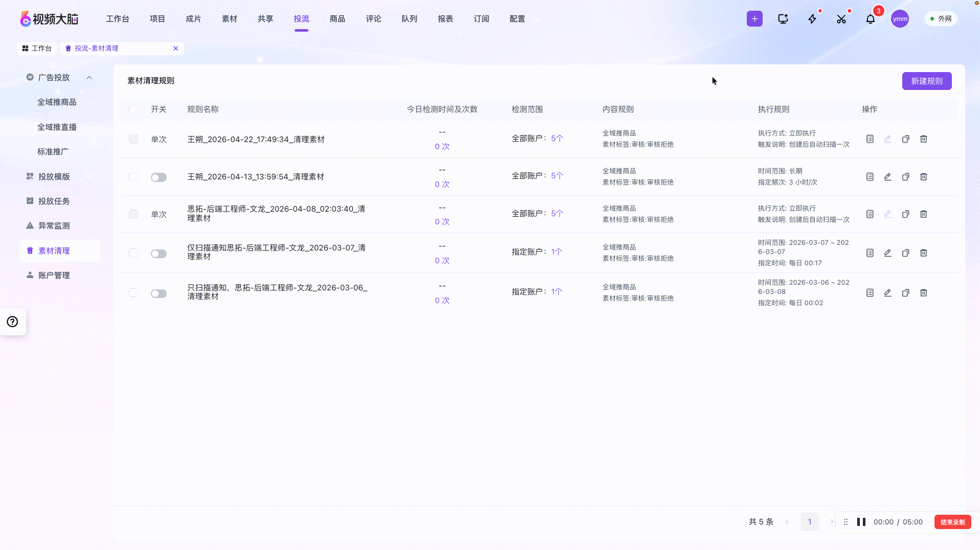This screenshot has width=980, height=550.
Task: Open 投放任务 in sidebar
Action: (x=54, y=201)
